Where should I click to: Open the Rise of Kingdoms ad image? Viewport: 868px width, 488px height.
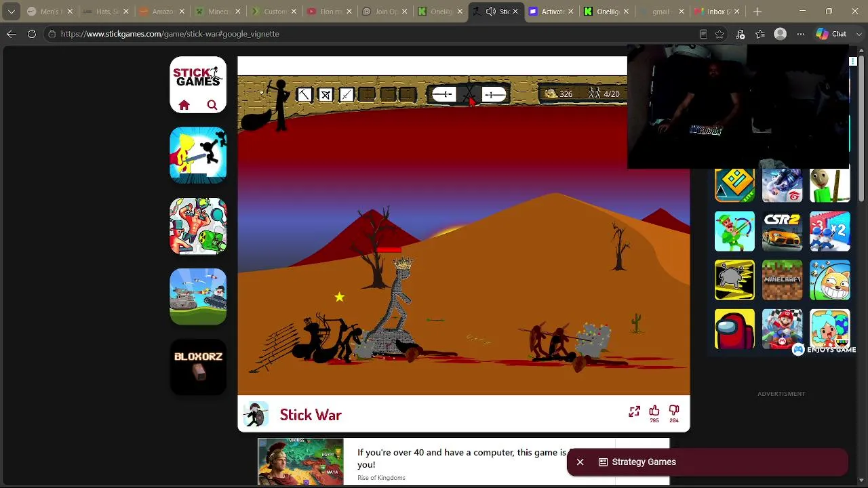(x=300, y=462)
